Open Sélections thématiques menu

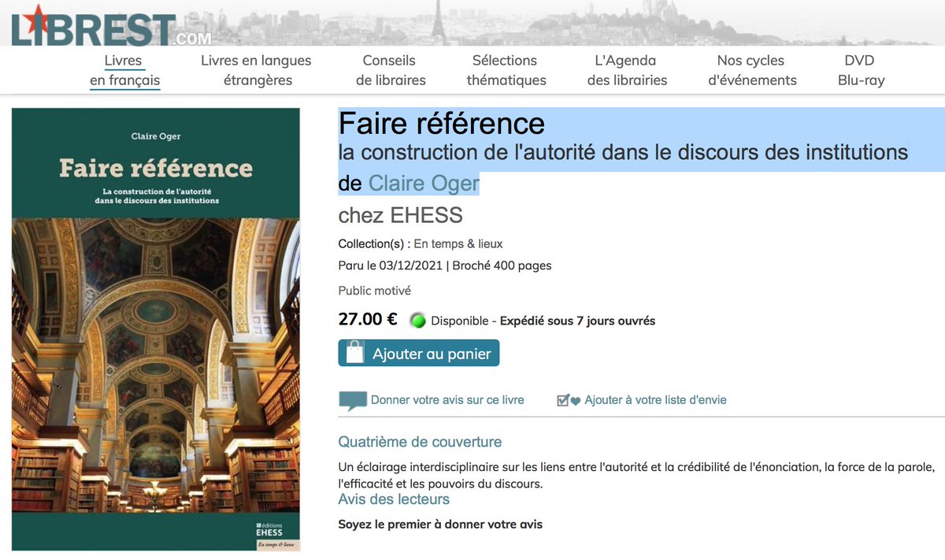point(506,70)
